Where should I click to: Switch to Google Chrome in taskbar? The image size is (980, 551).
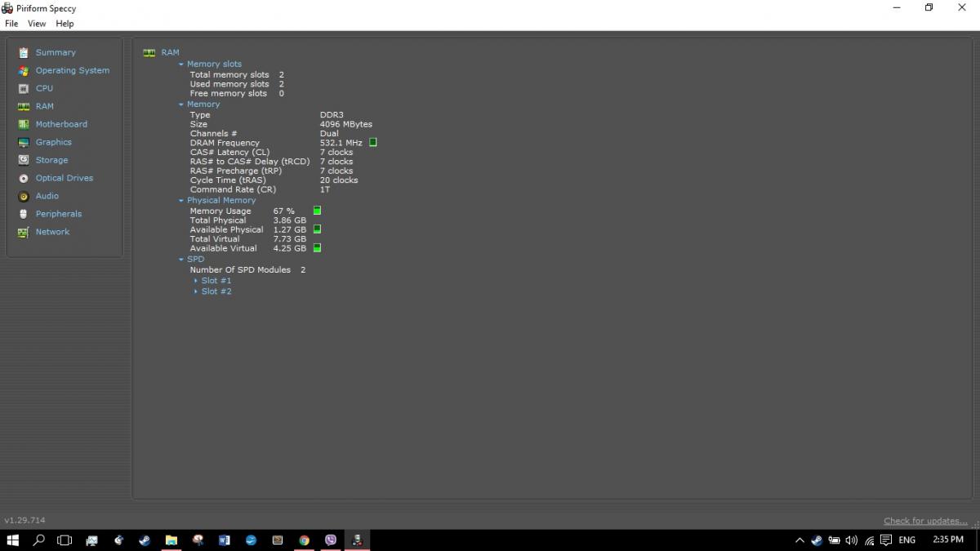(x=304, y=540)
